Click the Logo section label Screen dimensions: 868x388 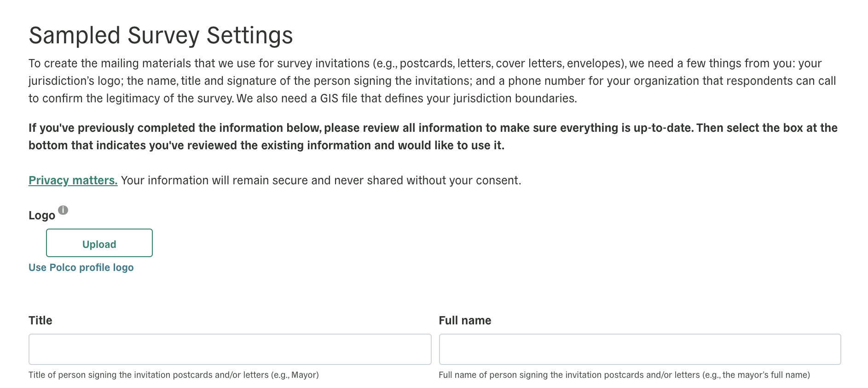pos(42,216)
